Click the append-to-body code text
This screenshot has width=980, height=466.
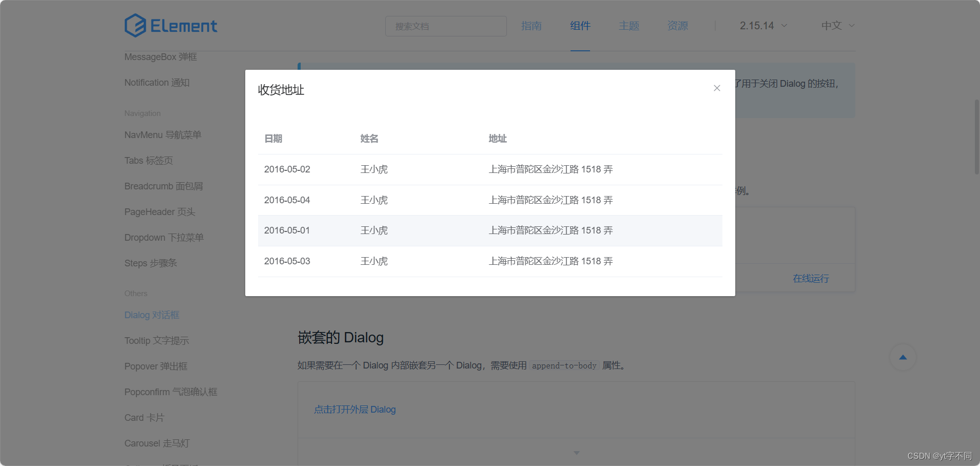coord(564,365)
